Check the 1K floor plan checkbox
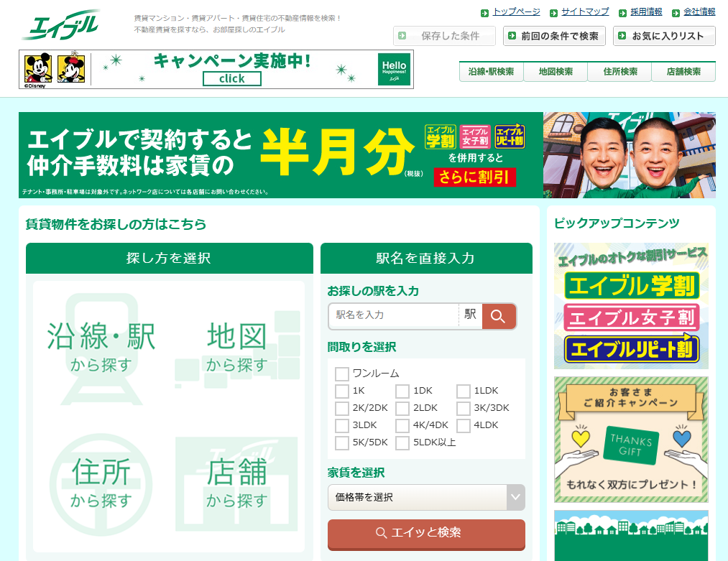 point(342,391)
